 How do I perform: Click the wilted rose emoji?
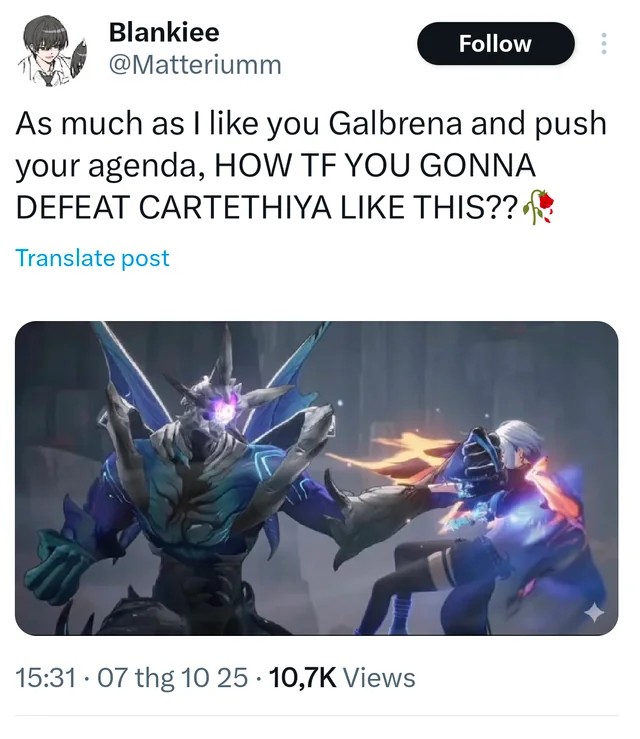538,207
